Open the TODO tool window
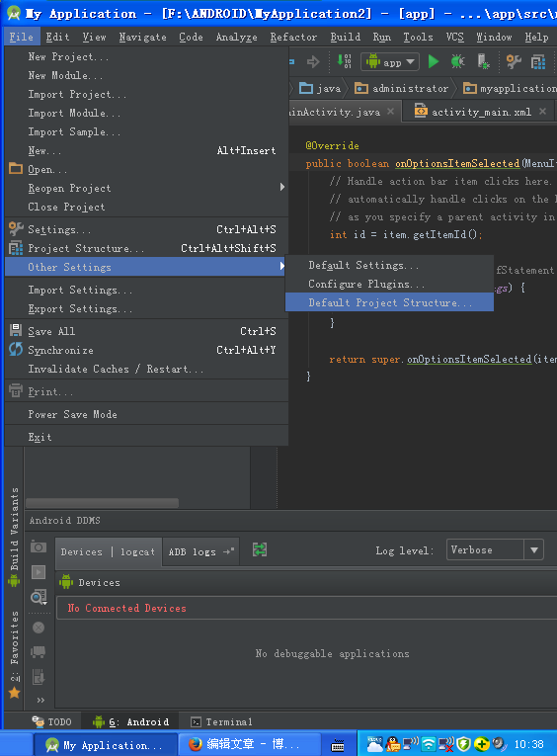 tap(52, 721)
